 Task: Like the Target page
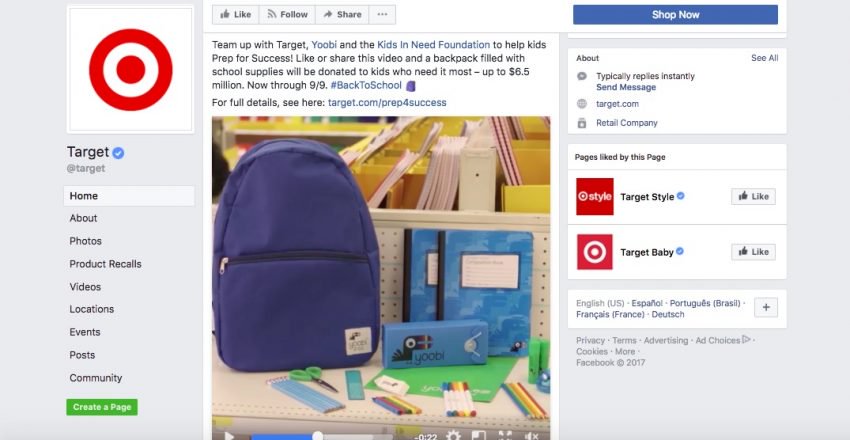pyautogui.click(x=236, y=15)
